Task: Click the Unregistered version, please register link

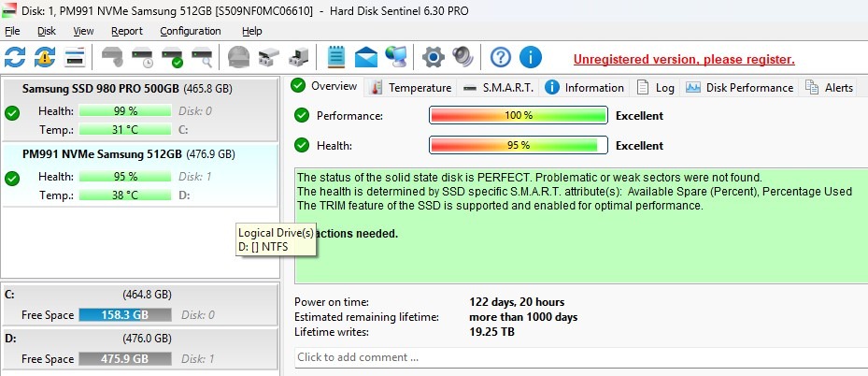Action: pos(684,59)
